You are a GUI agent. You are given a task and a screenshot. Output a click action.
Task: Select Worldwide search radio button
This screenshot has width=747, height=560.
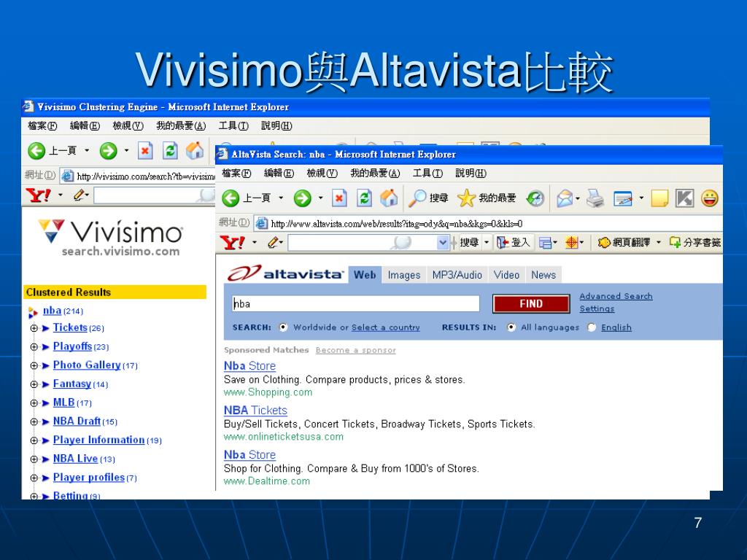(x=283, y=327)
